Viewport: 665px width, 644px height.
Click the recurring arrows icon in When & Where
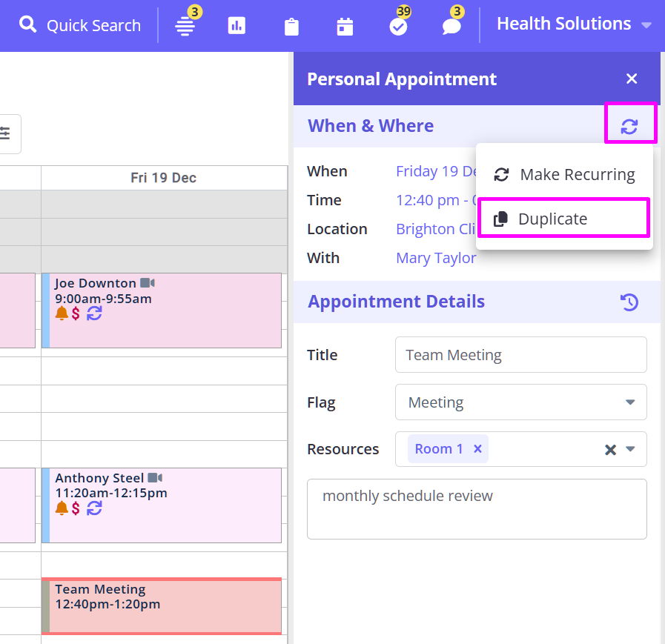click(x=629, y=126)
